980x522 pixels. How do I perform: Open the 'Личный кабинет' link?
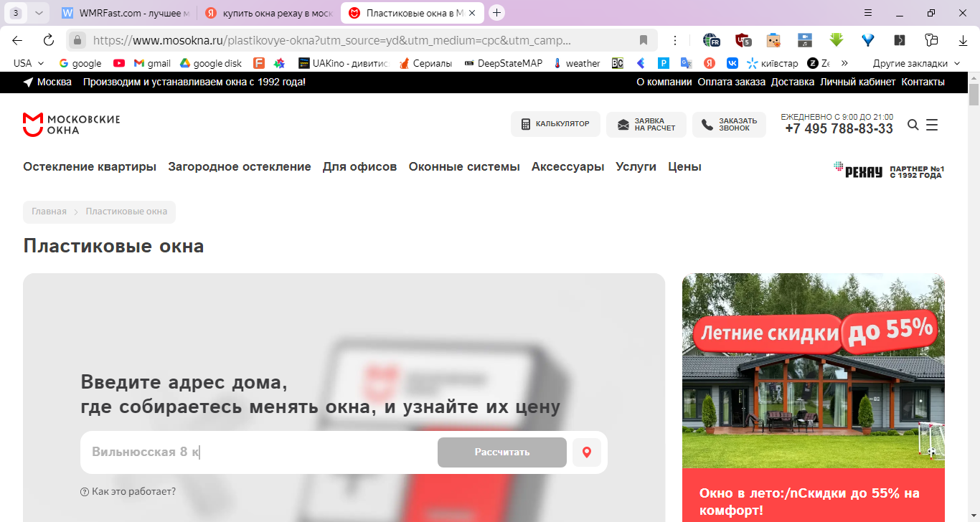858,82
